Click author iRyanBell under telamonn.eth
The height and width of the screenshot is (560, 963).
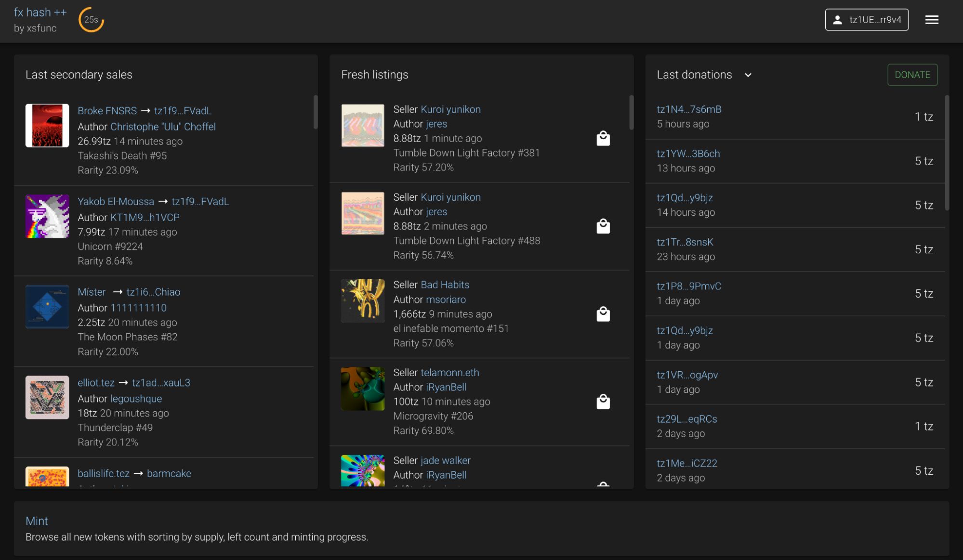click(x=446, y=387)
